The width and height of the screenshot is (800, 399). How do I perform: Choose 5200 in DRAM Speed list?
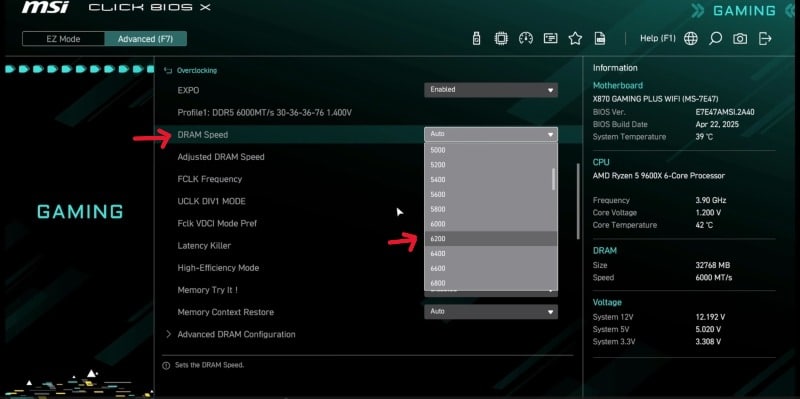(491, 165)
